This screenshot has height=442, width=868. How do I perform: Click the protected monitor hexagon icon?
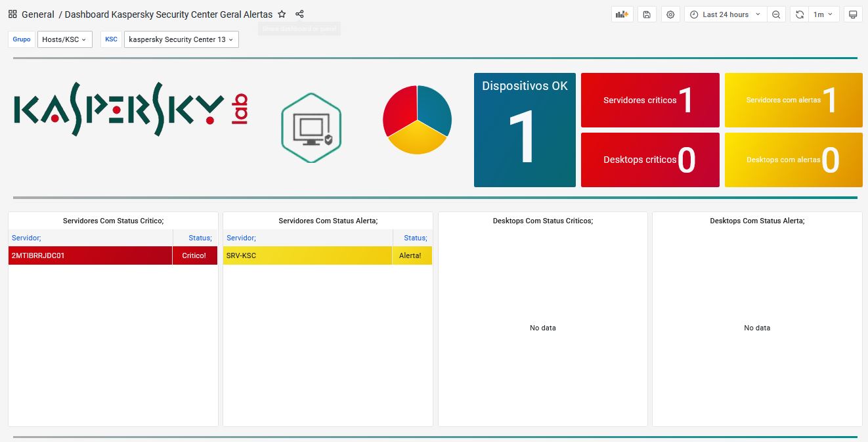311,127
